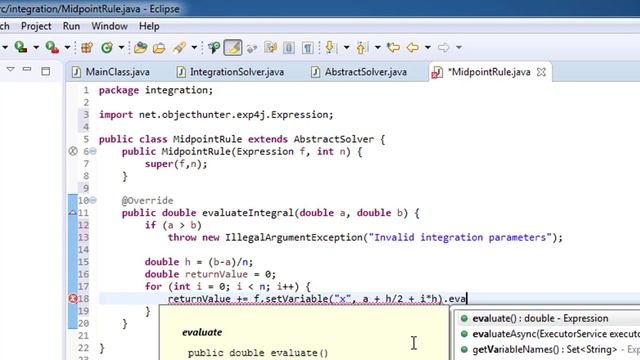The image size is (640, 360).
Task: Click the Last Edit Location icon
Action: (x=393, y=47)
